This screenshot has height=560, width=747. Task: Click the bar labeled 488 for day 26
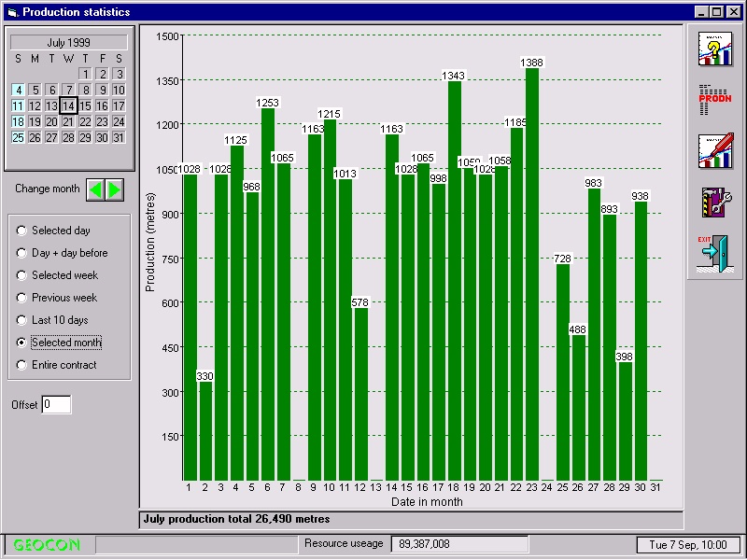tap(579, 408)
